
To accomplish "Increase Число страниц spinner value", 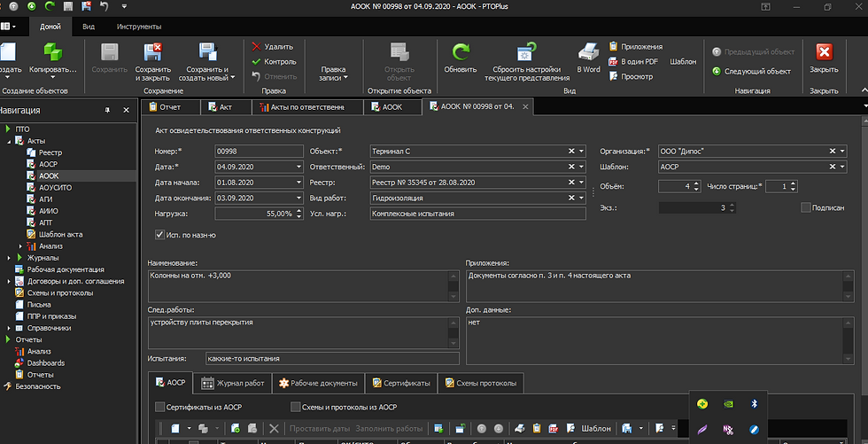I will pos(794,183).
